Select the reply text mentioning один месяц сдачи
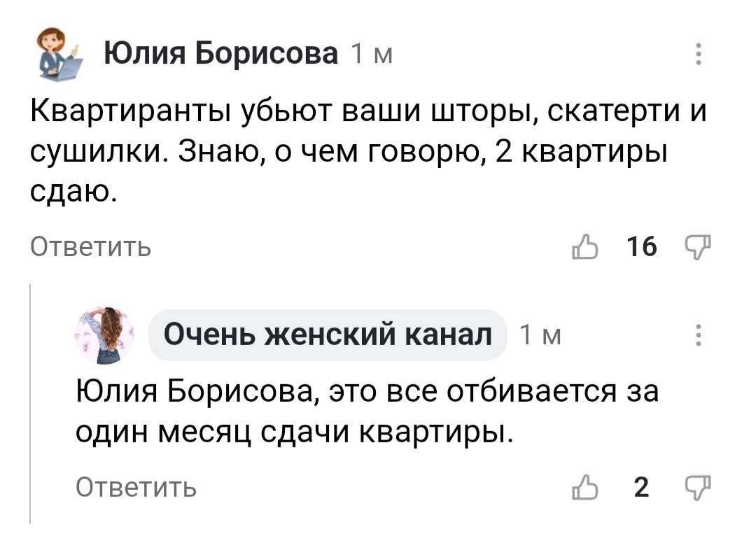 point(367,411)
